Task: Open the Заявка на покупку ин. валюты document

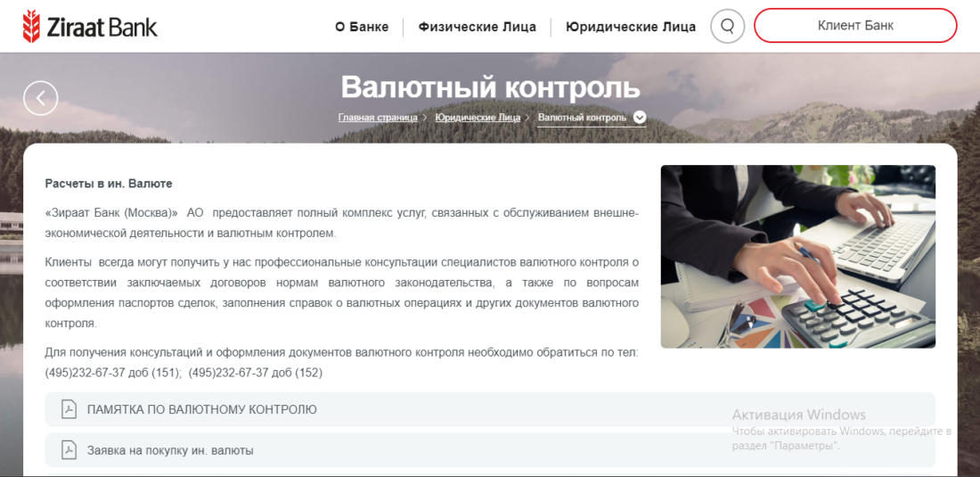Action: click(170, 450)
